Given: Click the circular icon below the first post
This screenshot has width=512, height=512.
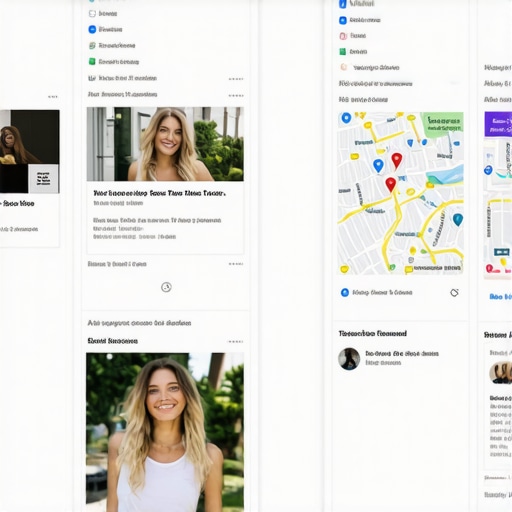Looking at the screenshot, I should point(166,287).
